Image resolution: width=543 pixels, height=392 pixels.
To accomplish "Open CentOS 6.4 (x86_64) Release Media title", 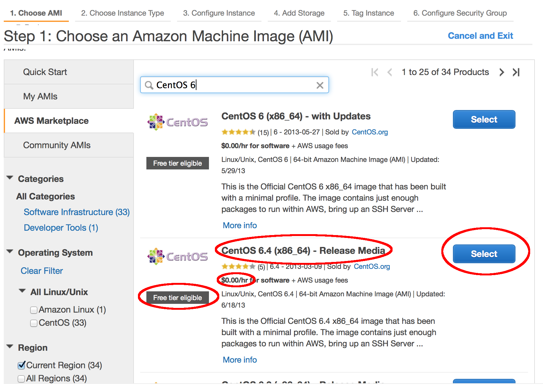I will pyautogui.click(x=303, y=251).
